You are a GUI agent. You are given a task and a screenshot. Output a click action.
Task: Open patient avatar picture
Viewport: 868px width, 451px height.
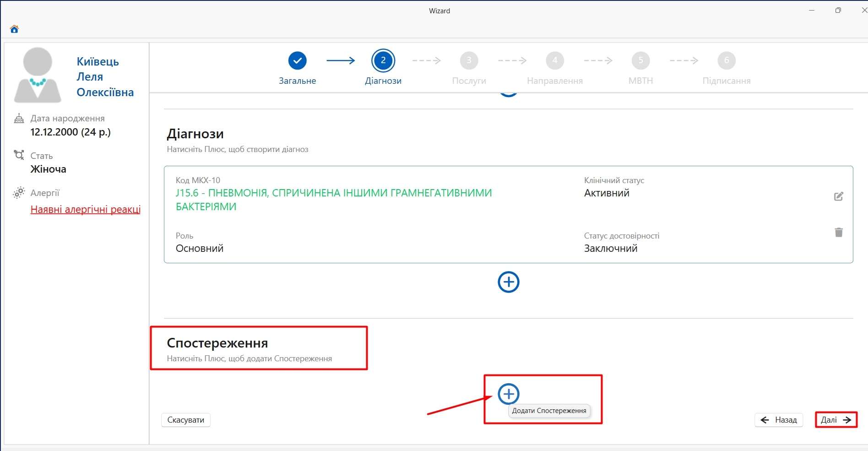pyautogui.click(x=38, y=75)
